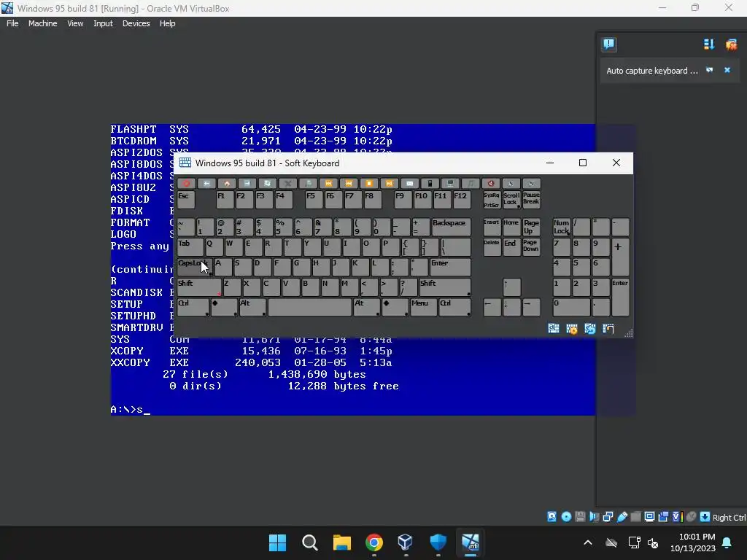The image size is (747, 560).
Task: Click the Windows Start button
Action: pos(277,542)
